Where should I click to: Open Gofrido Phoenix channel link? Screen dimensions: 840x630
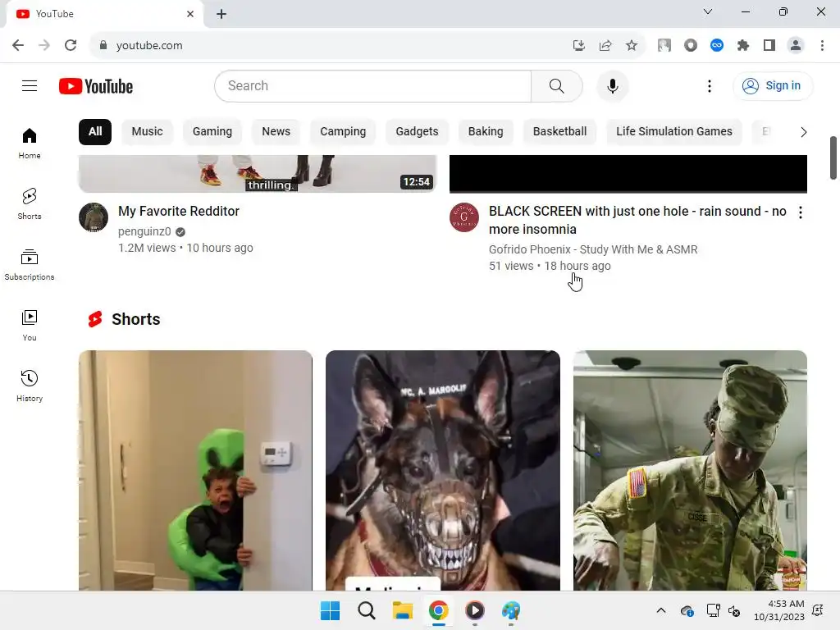(x=593, y=249)
